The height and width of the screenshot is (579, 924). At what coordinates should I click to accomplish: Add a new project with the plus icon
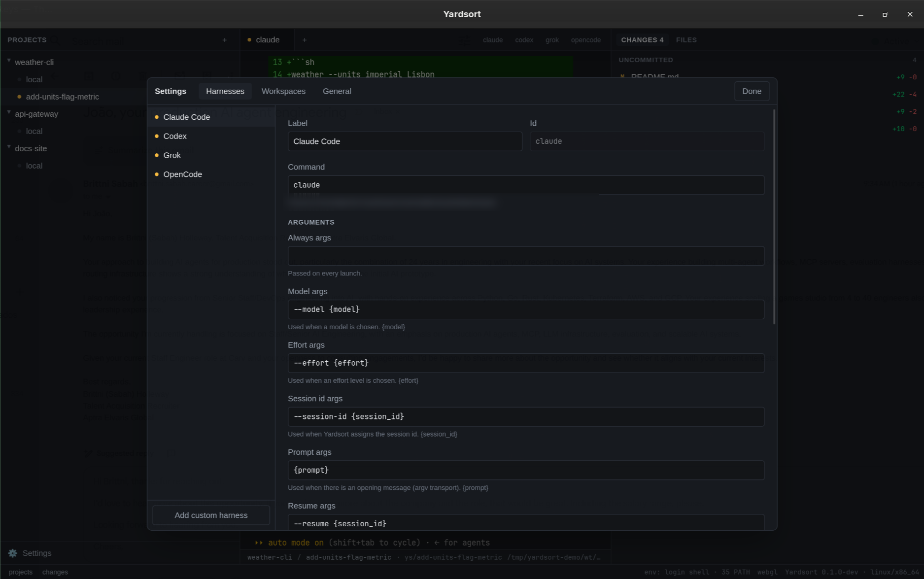coord(224,40)
